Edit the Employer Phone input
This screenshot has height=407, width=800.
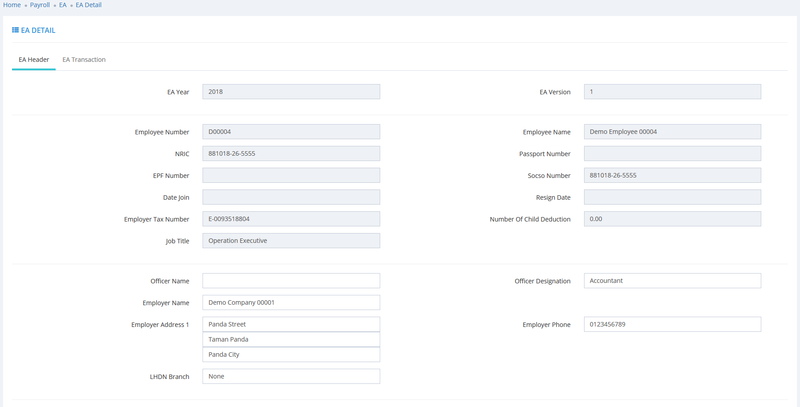672,324
